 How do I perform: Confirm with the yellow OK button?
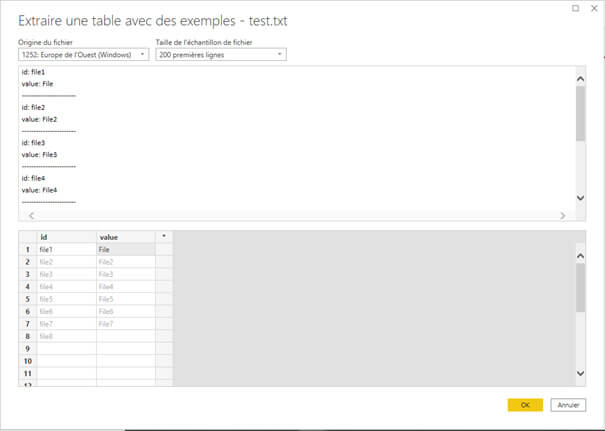525,405
